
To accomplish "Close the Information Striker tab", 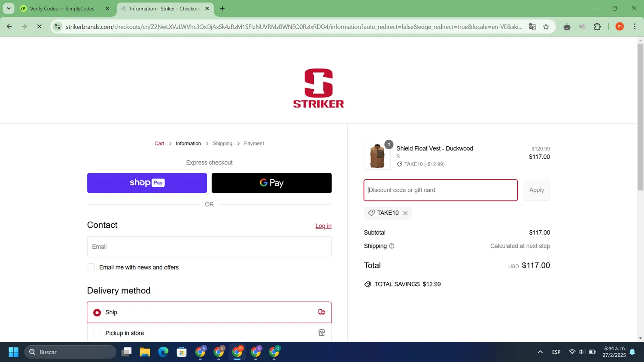I will pos(207,9).
